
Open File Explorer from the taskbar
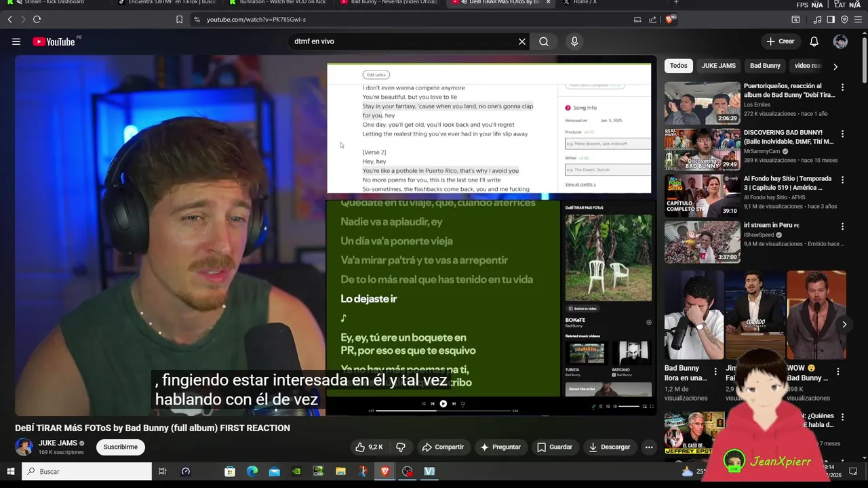[x=340, y=472]
